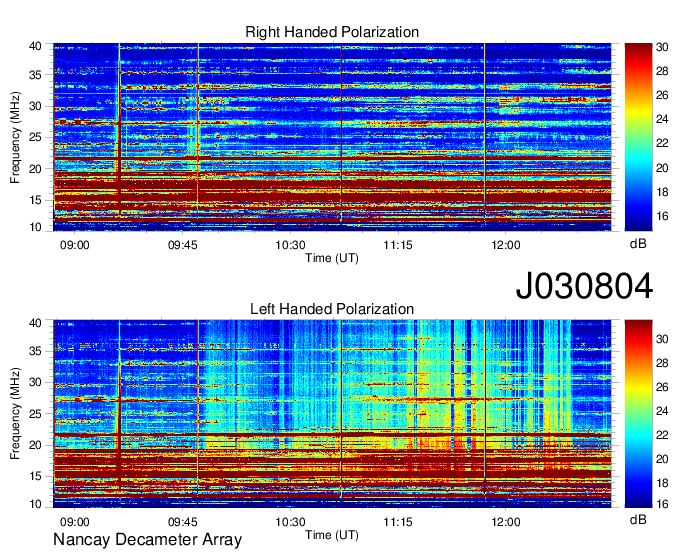
Task: Click 18 on Left Handed color bar scale
Action: coord(662,483)
